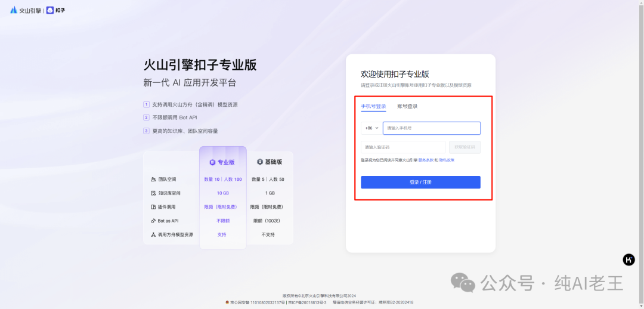Open the floating K assistant icon

pyautogui.click(x=629, y=259)
